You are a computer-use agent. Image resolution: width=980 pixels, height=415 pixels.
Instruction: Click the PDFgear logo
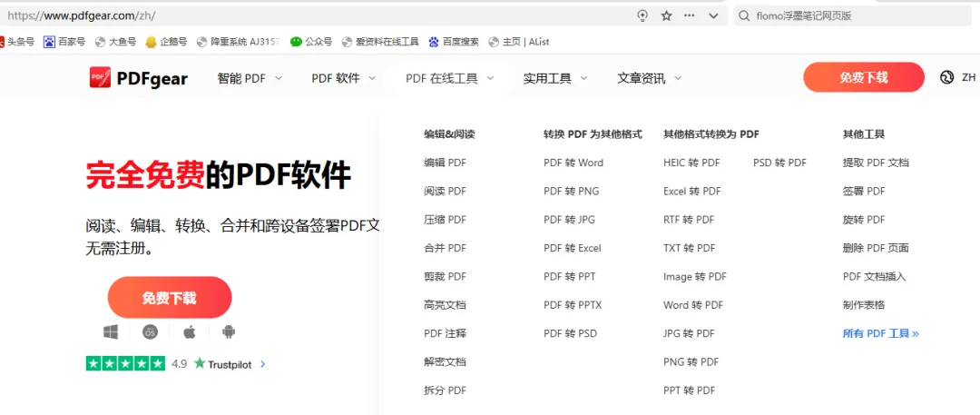point(138,78)
